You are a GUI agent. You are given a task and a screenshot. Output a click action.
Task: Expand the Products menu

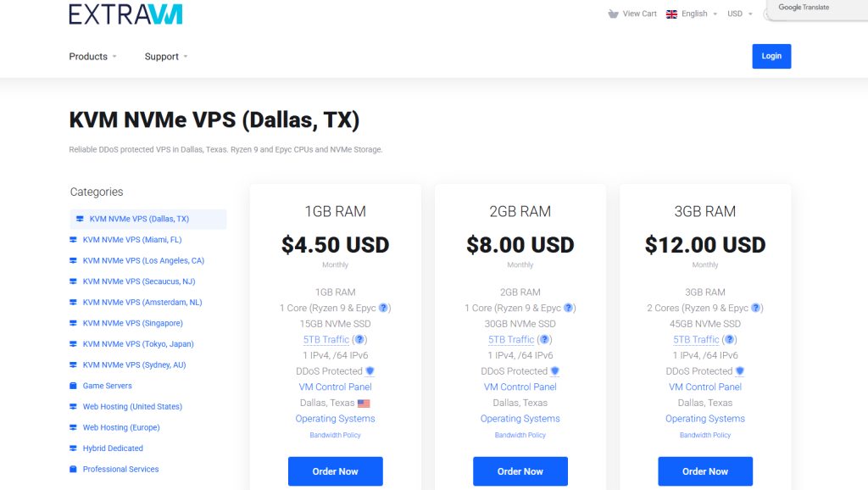[92, 57]
